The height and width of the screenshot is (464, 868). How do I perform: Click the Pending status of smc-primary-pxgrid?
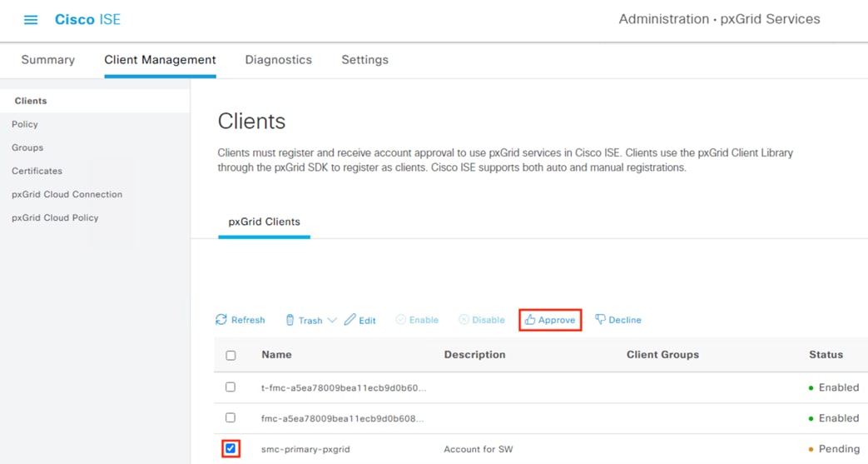click(x=834, y=449)
